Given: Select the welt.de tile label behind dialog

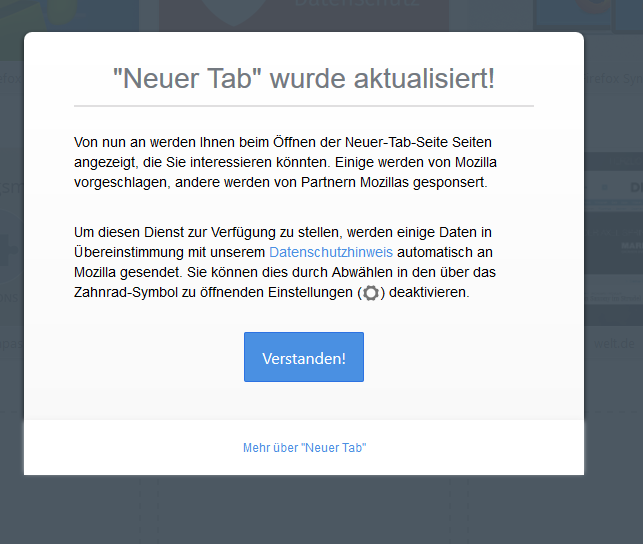Looking at the screenshot, I should point(614,344).
